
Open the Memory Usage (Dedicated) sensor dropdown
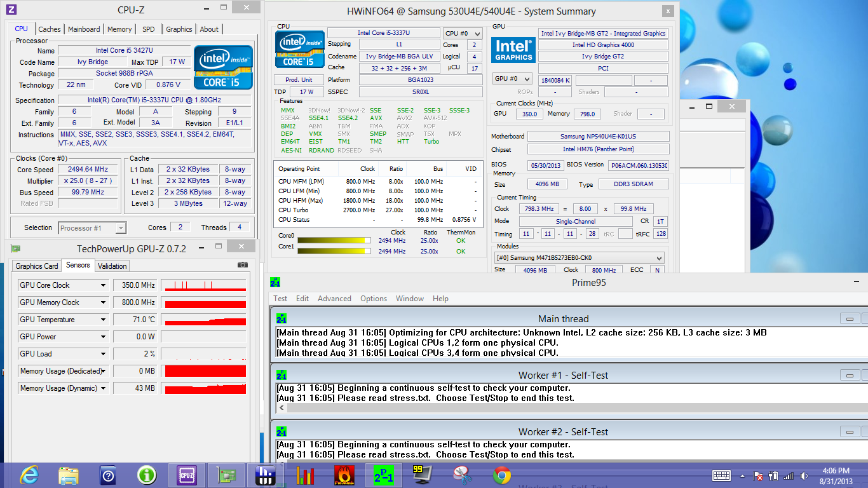[x=103, y=371]
